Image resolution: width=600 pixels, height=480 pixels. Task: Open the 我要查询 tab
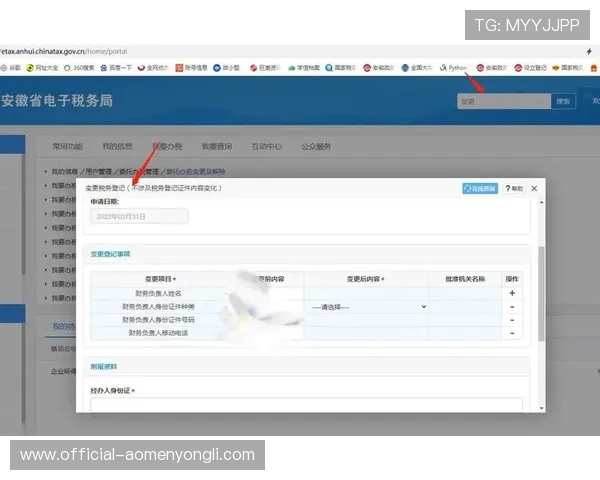coord(217,146)
